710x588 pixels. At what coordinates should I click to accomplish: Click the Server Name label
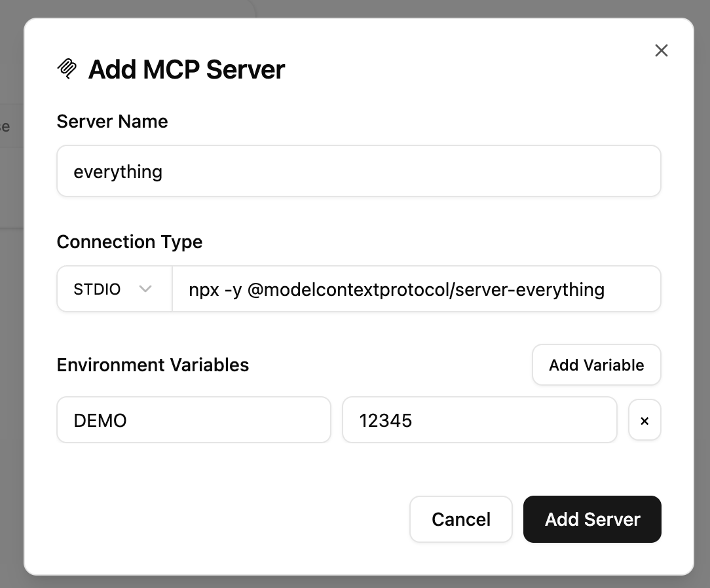pos(112,121)
